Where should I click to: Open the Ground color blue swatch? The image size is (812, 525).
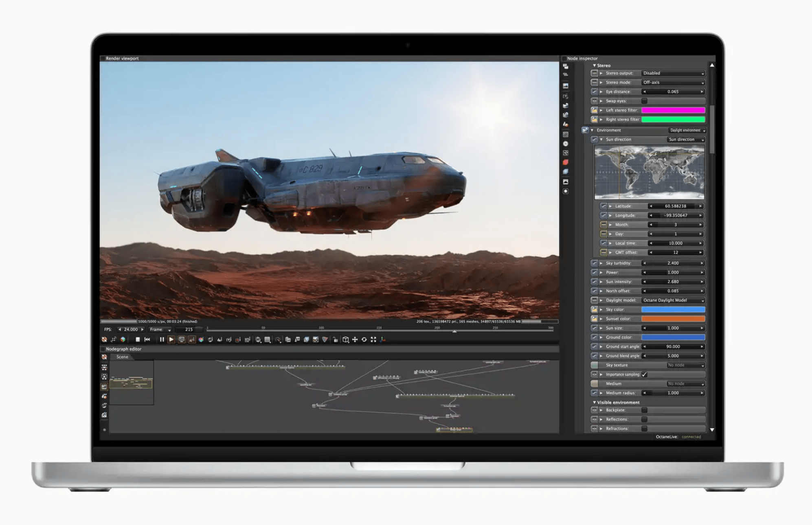[673, 337]
